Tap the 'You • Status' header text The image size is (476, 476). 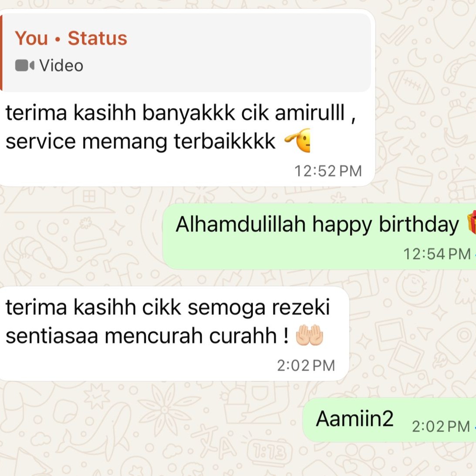[71, 38]
